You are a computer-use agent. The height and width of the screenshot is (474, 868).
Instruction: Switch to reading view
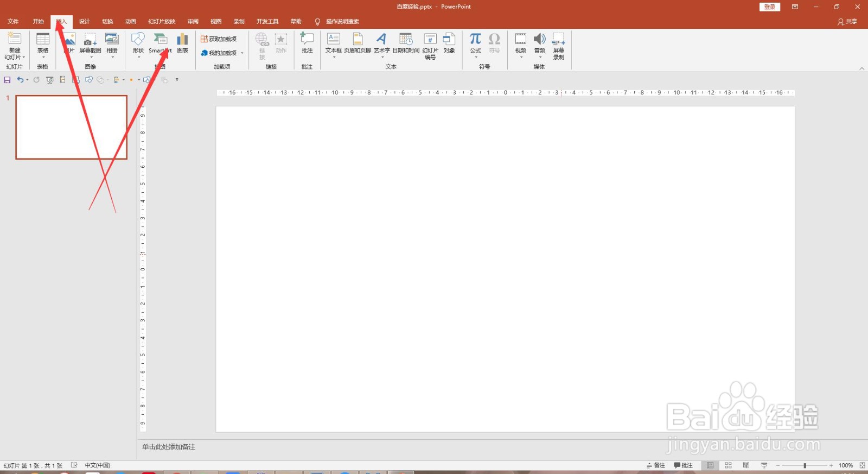[746, 465]
